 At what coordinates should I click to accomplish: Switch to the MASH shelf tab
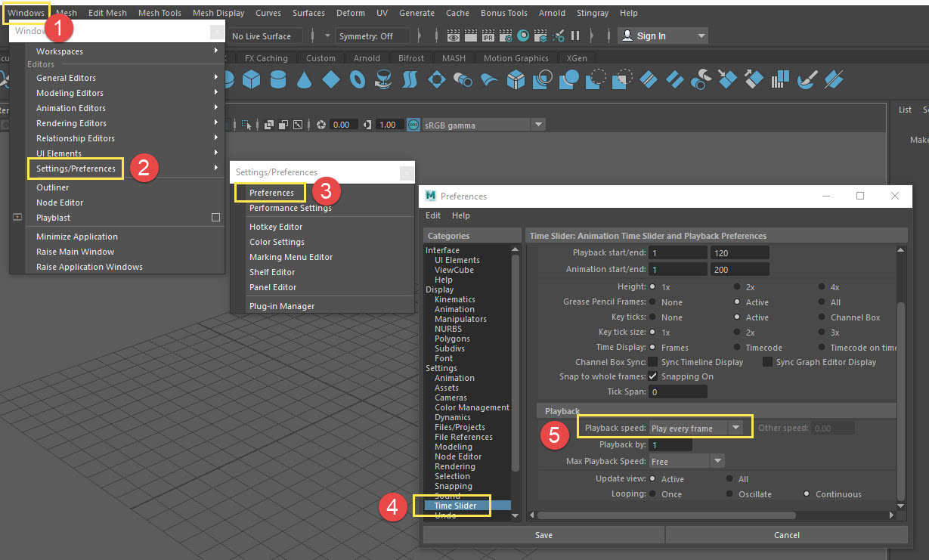pyautogui.click(x=454, y=58)
